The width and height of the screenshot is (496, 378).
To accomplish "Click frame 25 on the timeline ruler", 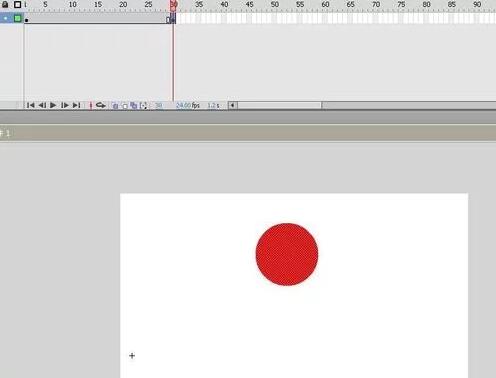I will [148, 5].
